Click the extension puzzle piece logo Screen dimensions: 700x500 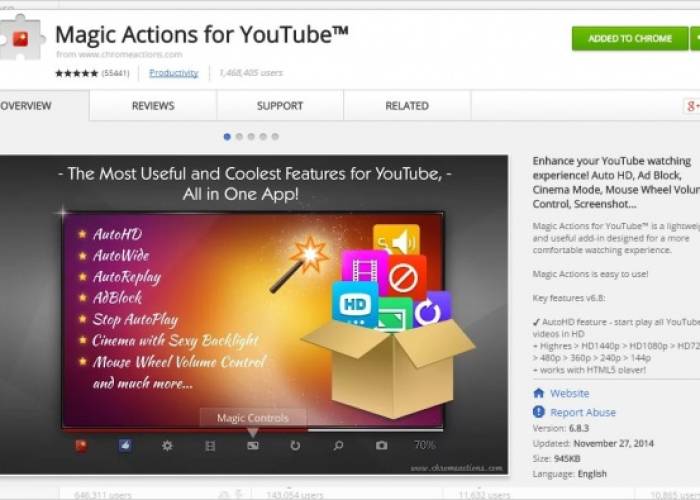click(x=22, y=40)
